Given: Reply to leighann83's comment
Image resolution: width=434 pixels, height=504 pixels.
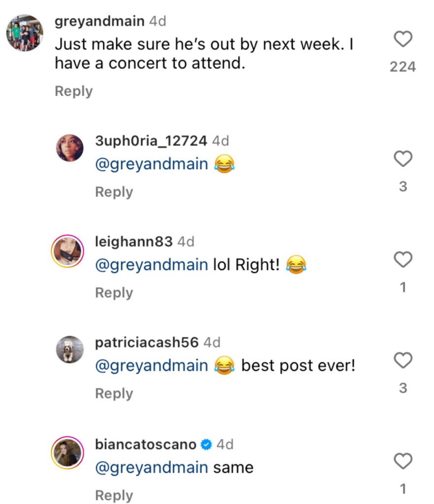Looking at the screenshot, I should (114, 293).
